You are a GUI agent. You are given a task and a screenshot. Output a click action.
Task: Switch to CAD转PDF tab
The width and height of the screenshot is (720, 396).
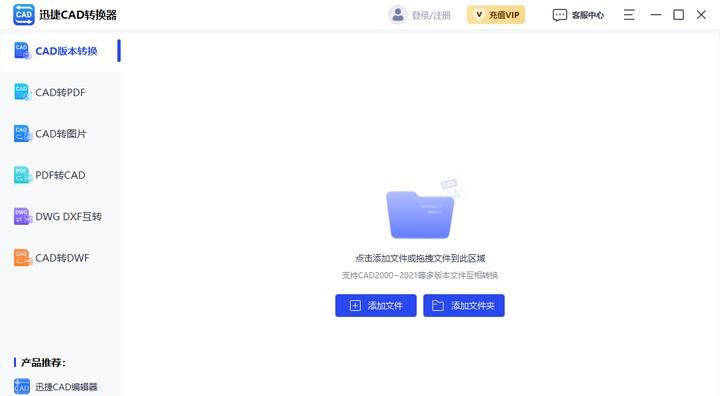(61, 92)
